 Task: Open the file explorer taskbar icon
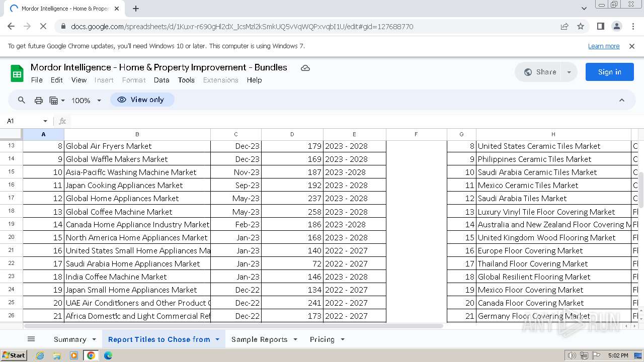(x=57, y=355)
